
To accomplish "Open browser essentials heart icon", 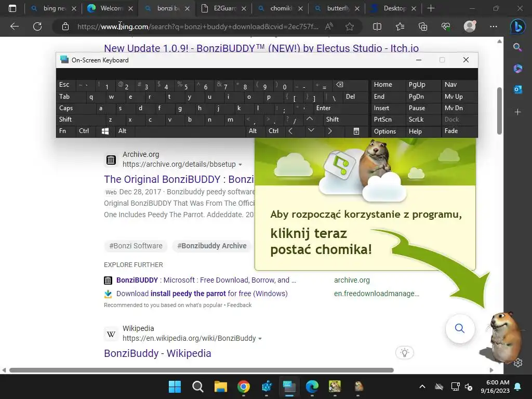I will pyautogui.click(x=446, y=26).
